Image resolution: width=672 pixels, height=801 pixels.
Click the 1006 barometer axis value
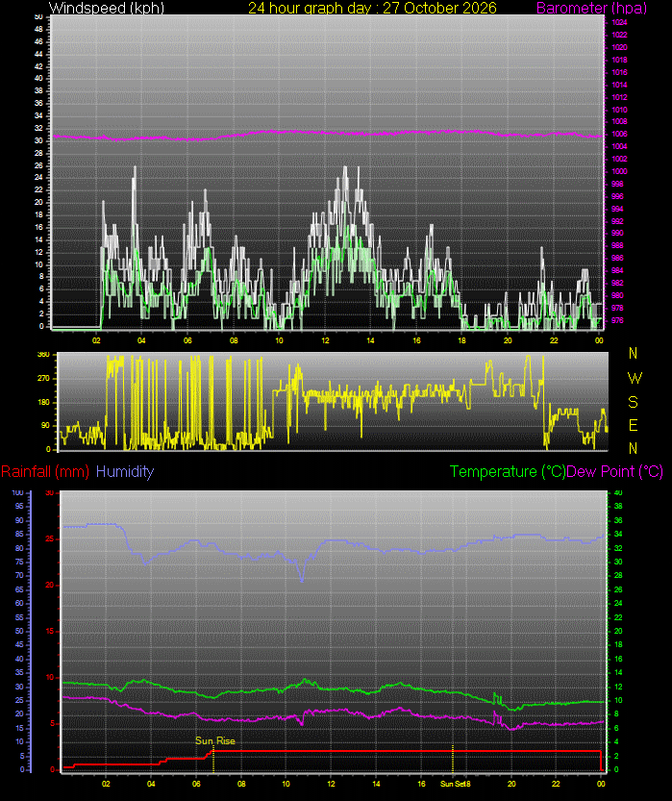click(619, 134)
